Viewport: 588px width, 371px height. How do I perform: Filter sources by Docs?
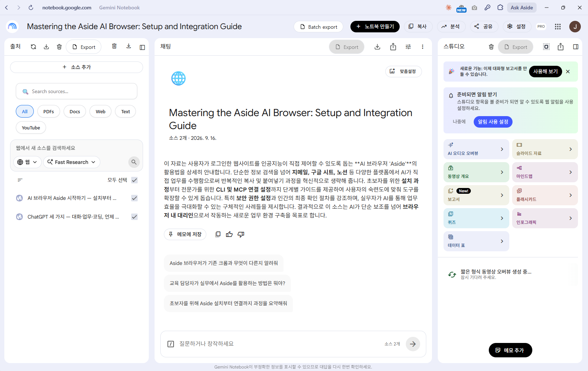coord(75,111)
